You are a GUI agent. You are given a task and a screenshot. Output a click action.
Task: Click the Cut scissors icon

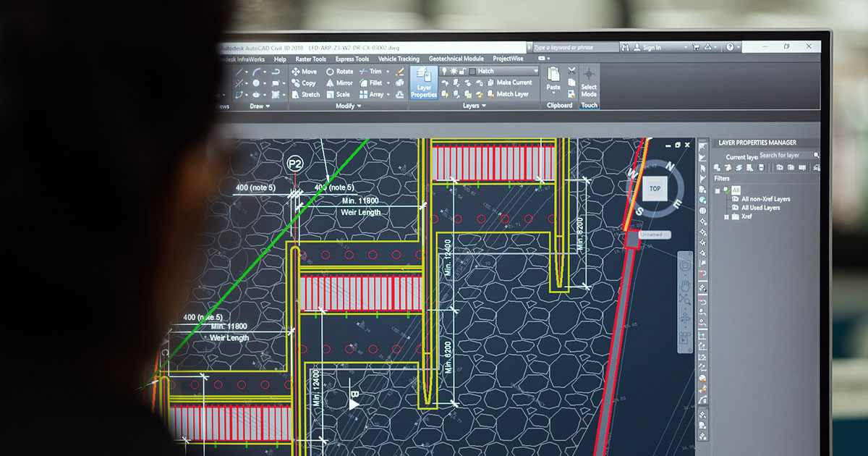pos(571,71)
